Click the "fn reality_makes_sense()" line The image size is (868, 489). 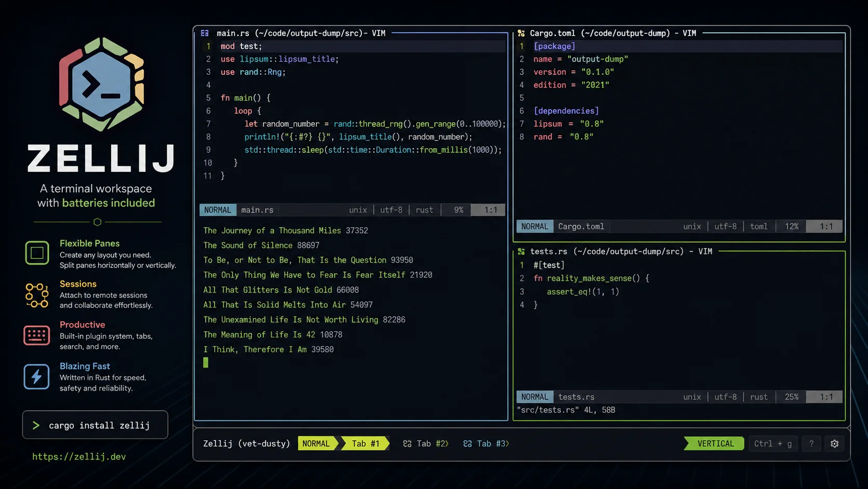tap(591, 279)
